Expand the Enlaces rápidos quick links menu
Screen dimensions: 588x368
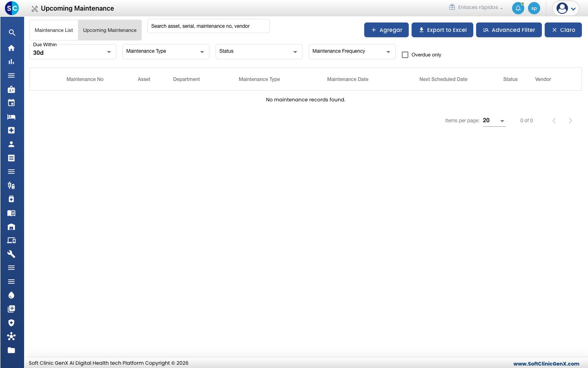pos(476,7)
